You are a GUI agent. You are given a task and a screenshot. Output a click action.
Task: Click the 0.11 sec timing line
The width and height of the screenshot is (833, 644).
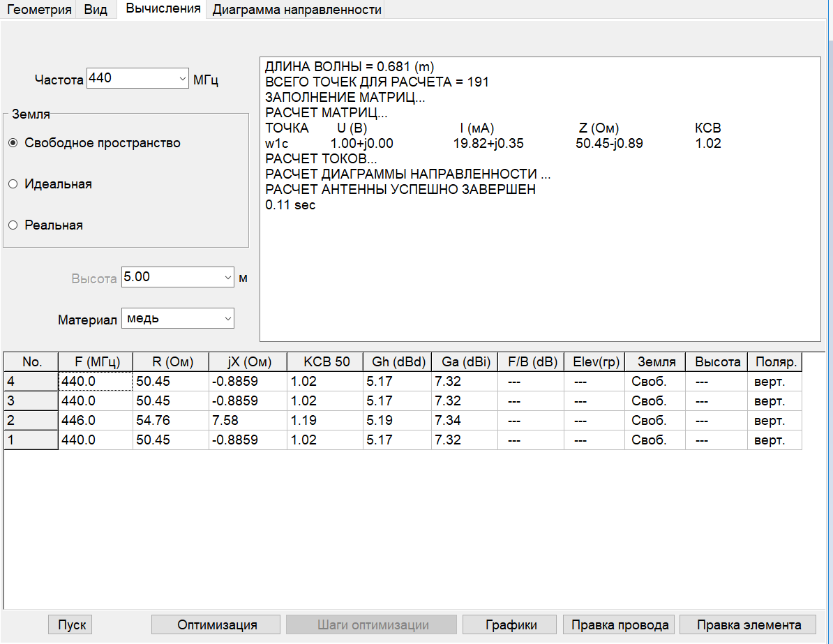coord(290,205)
